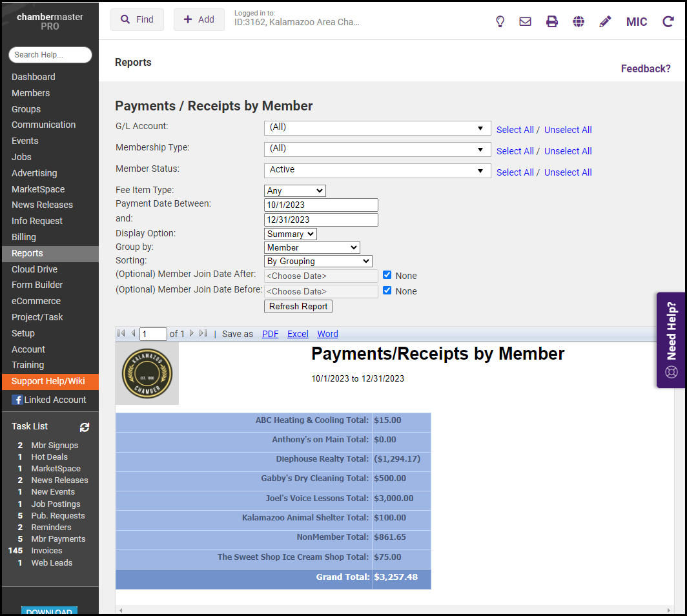Open Billing in the sidebar
Viewport: 687px width, 616px height.
[x=24, y=237]
